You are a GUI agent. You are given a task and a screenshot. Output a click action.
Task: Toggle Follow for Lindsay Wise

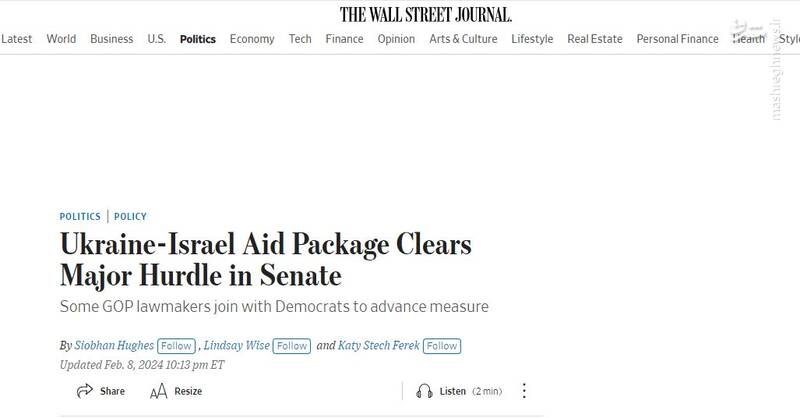[x=292, y=346]
